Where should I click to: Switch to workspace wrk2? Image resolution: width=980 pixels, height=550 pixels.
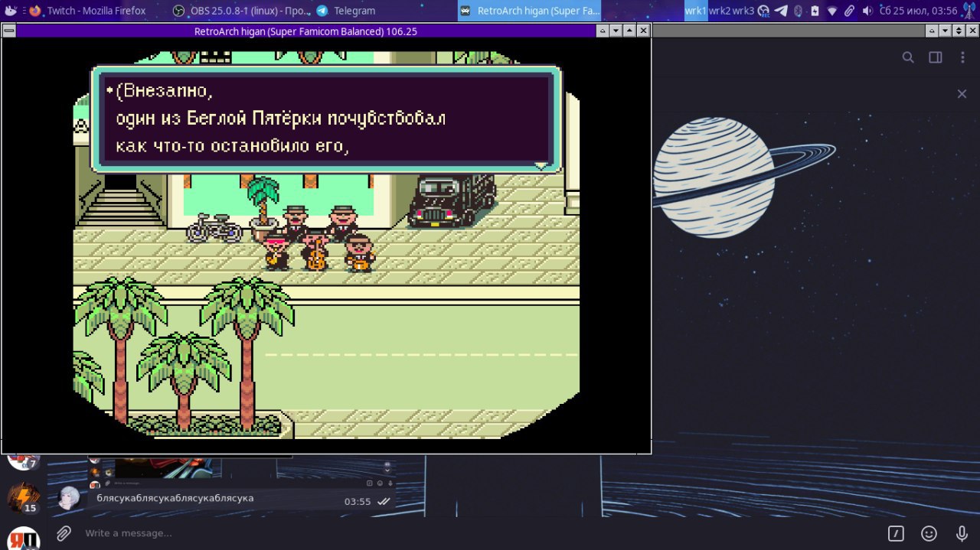[720, 11]
